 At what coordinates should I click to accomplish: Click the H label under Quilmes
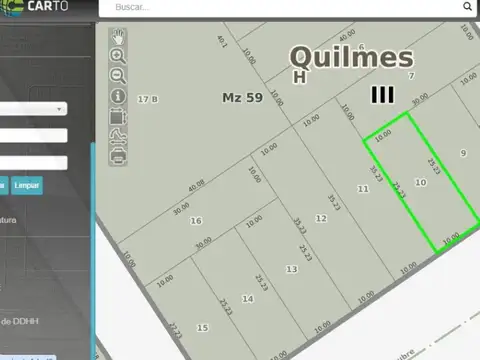click(299, 77)
